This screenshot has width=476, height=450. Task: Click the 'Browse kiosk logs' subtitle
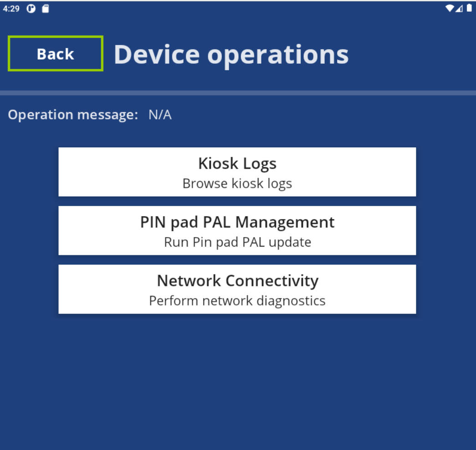pos(237,183)
